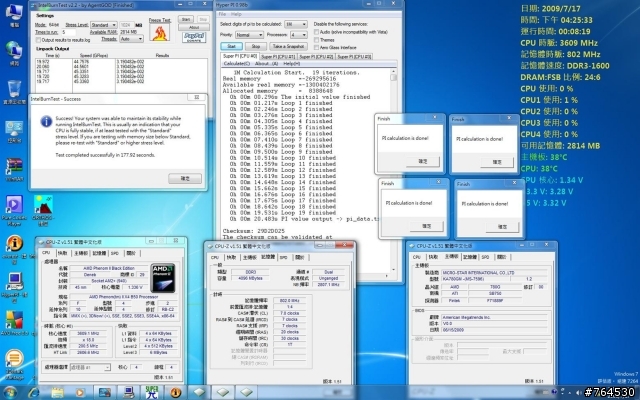The height and width of the screenshot is (400, 640).
Task: Open the About...(A) menu in Super PI
Action: click(266, 64)
